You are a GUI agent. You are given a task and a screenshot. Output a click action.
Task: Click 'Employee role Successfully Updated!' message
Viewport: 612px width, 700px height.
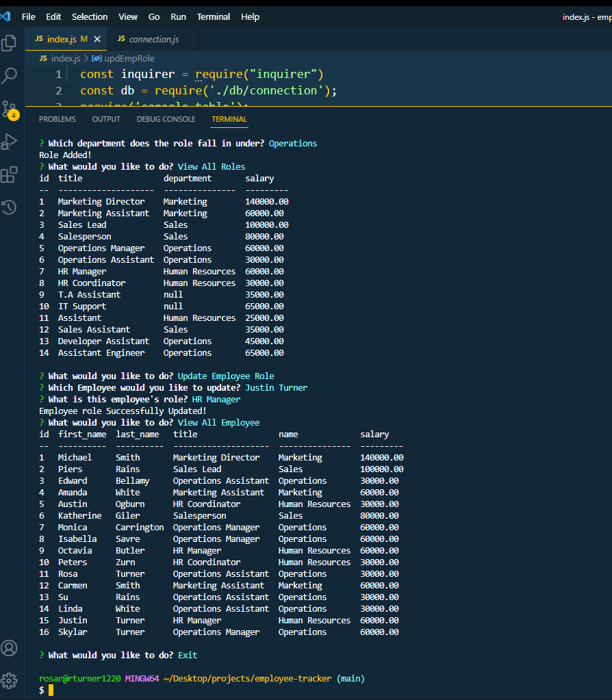click(x=123, y=411)
